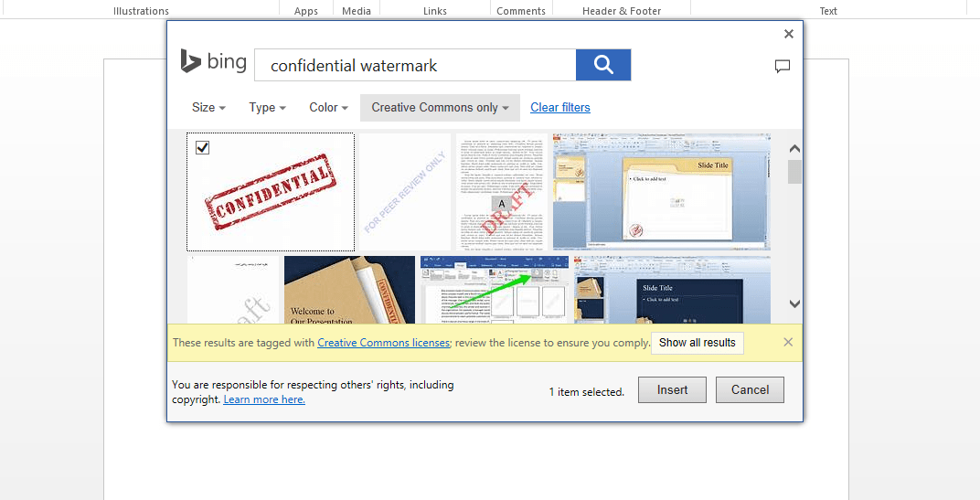Click the Cancel button
Image resolution: width=980 pixels, height=500 pixels.
coord(750,390)
